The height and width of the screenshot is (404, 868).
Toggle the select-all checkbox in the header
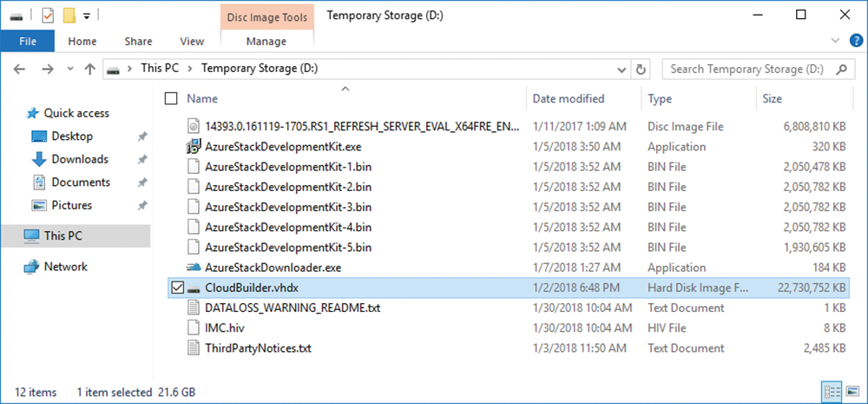click(x=171, y=99)
